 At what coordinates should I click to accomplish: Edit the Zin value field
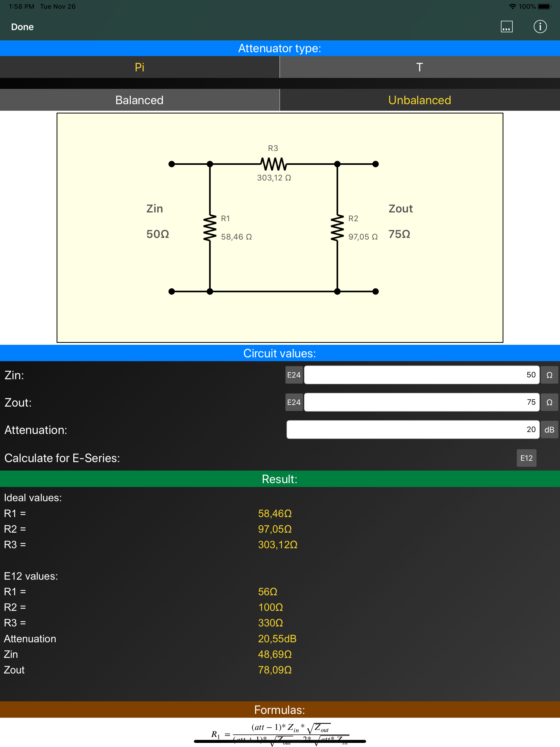[x=422, y=375]
